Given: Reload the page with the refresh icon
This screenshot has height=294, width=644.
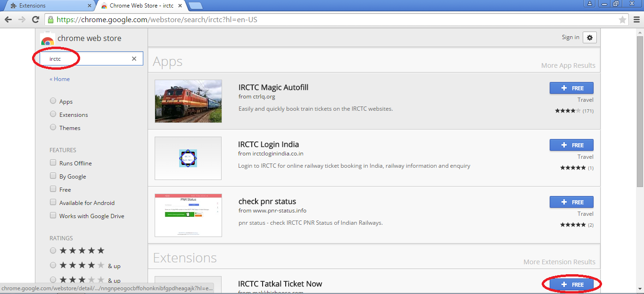Looking at the screenshot, I should pyautogui.click(x=35, y=19).
